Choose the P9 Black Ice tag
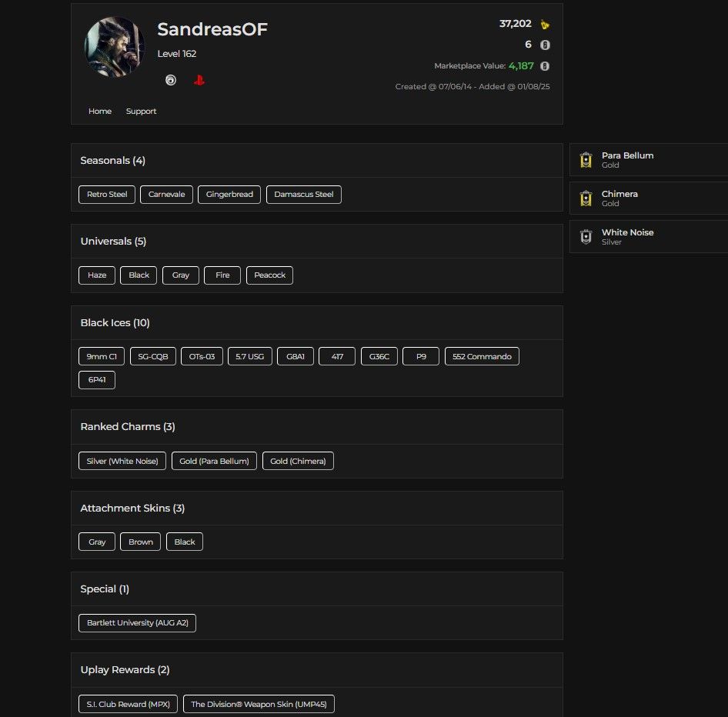 pyautogui.click(x=421, y=356)
